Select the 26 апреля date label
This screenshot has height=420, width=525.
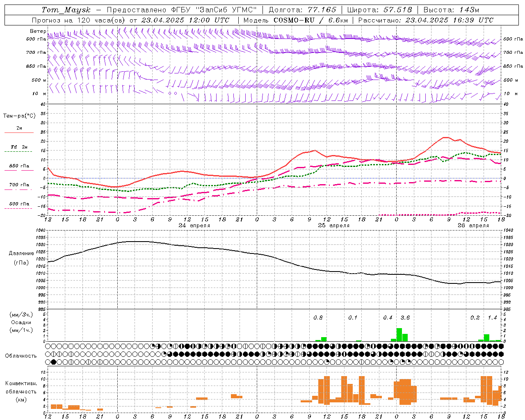473,226
